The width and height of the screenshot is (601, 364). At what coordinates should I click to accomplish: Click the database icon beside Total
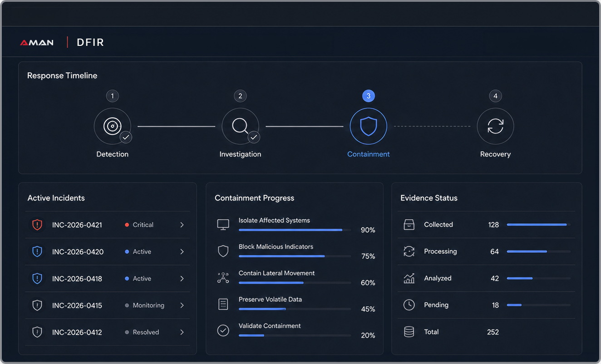coord(409,332)
